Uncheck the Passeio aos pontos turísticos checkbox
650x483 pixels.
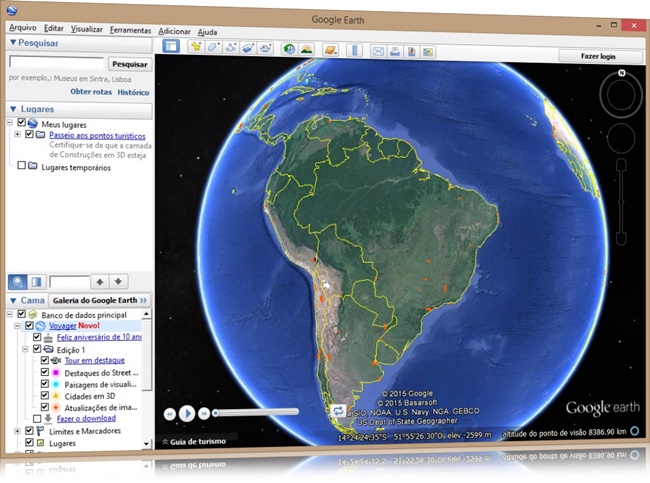click(x=29, y=134)
